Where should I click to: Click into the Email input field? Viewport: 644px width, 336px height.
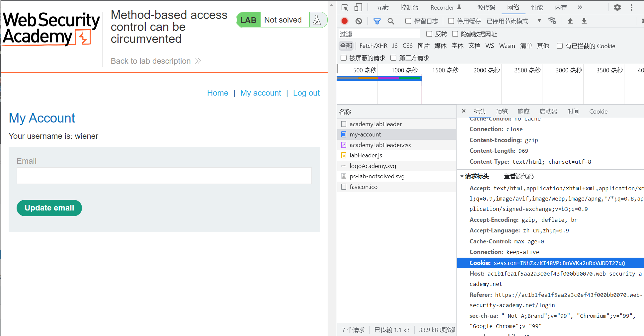(x=164, y=176)
